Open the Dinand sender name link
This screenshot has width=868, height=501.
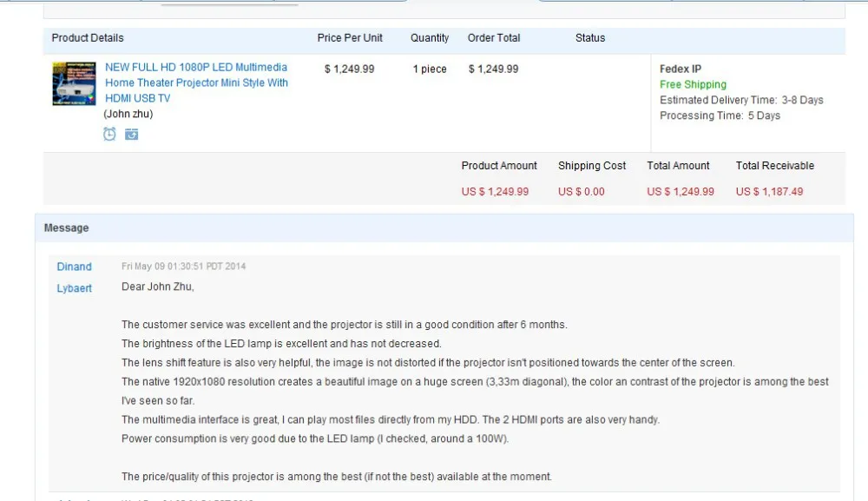coord(74,267)
